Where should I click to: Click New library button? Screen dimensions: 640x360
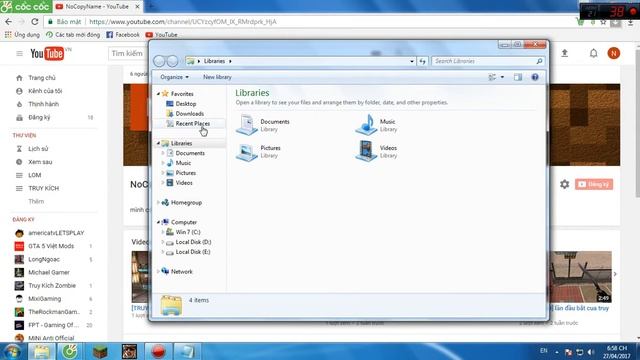point(217,77)
